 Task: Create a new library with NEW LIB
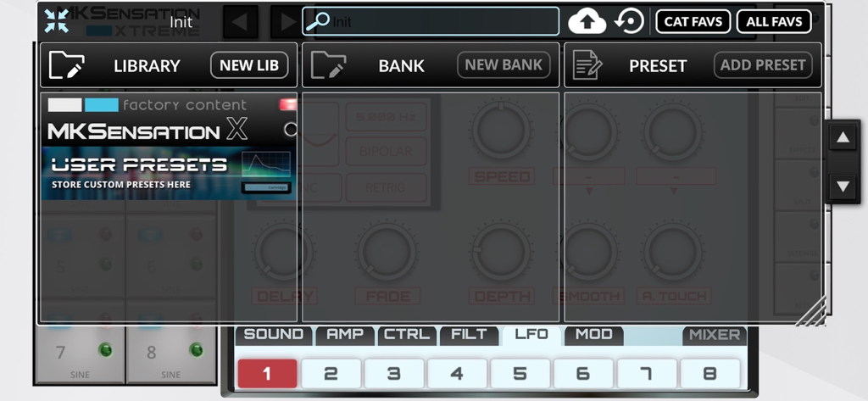[249, 65]
